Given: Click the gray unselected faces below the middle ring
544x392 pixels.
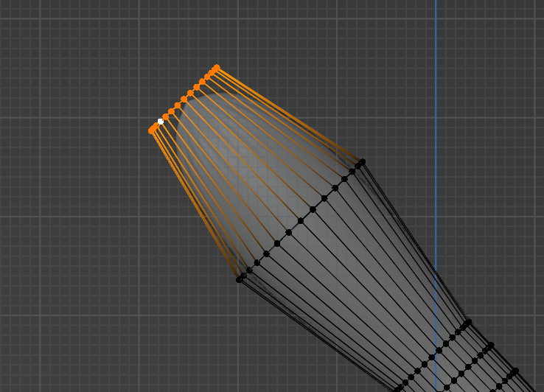Looking at the screenshot, I should [354, 280].
